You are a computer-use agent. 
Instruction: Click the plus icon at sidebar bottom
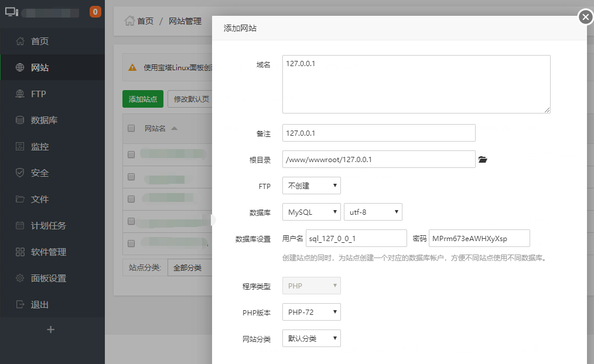point(51,329)
